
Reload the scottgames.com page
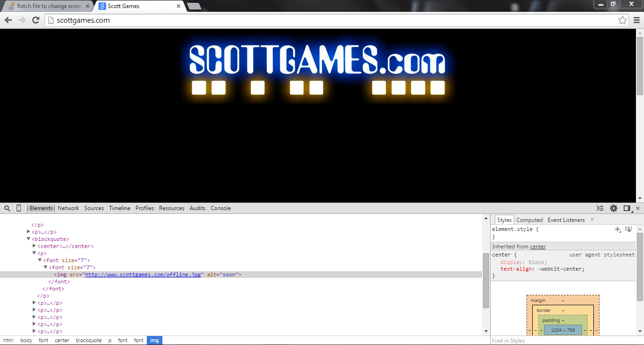(36, 20)
